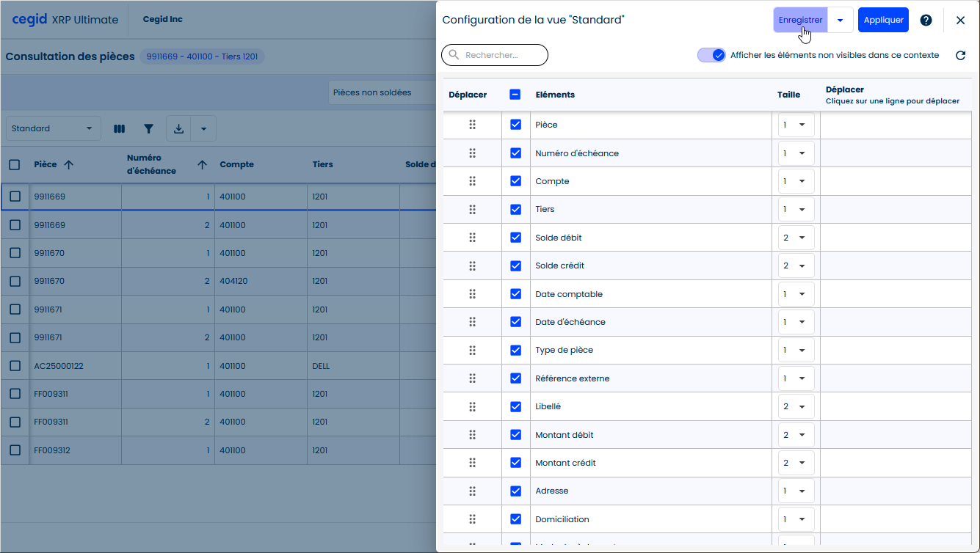Toggle display of non-visible elements switch
980x553 pixels.
pyautogui.click(x=711, y=55)
